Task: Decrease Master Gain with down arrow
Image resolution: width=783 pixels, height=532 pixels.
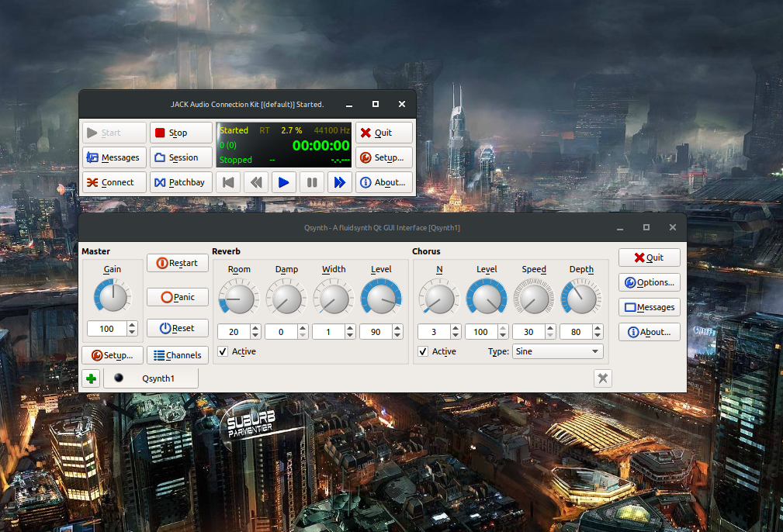Action: coord(132,333)
